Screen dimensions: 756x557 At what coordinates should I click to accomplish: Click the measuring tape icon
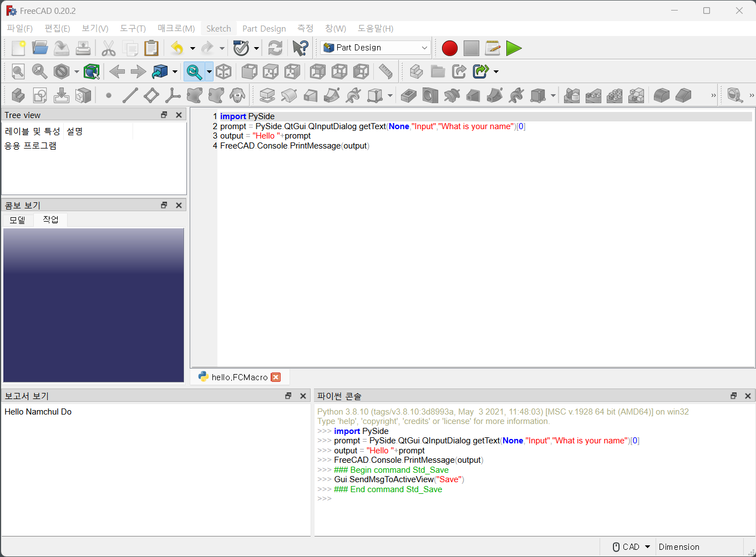[735, 95]
